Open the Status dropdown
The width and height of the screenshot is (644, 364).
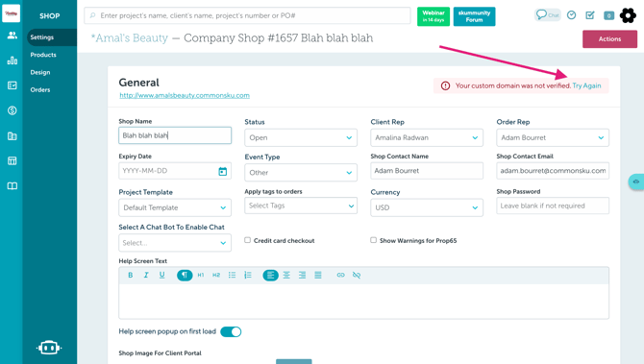(x=301, y=138)
